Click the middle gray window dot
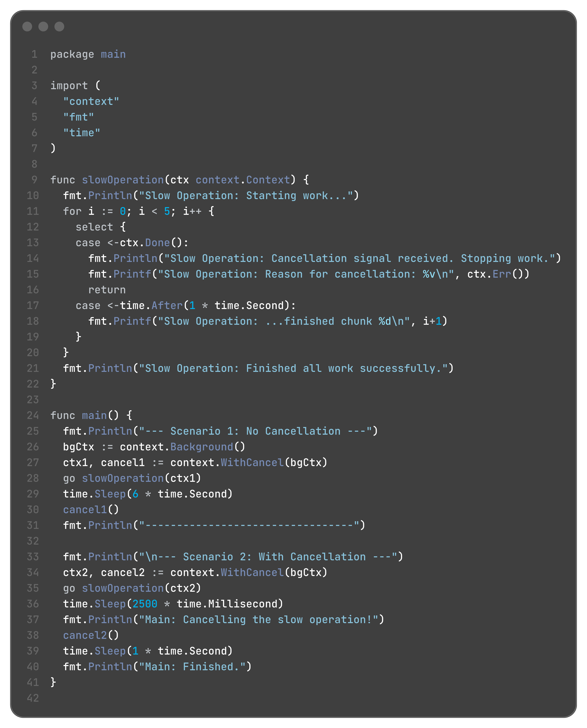Viewport: 587px width, 728px height. coord(43,26)
